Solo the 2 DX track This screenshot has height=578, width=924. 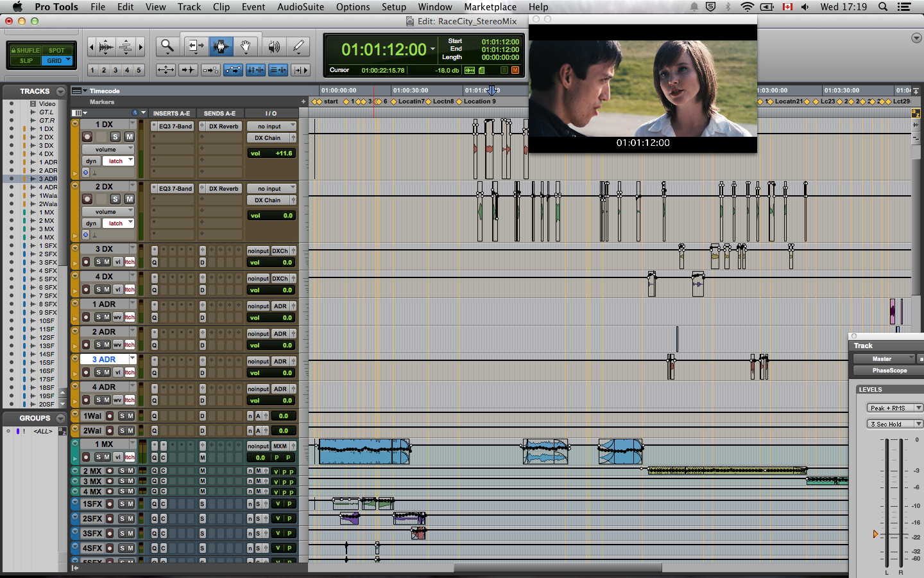point(116,199)
